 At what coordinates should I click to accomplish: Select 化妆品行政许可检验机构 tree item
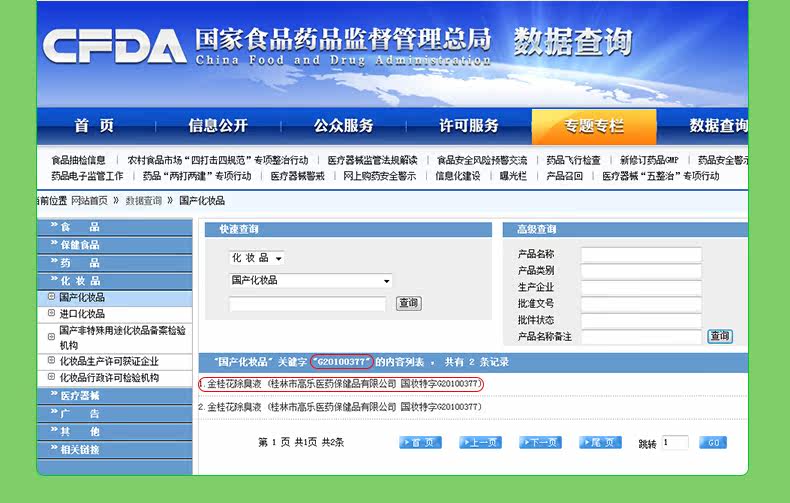tap(109, 378)
